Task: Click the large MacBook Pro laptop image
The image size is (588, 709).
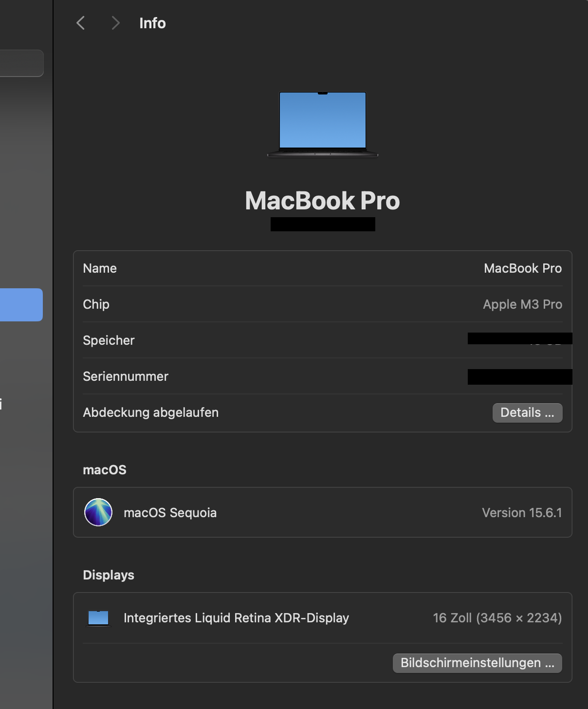Action: (323, 124)
